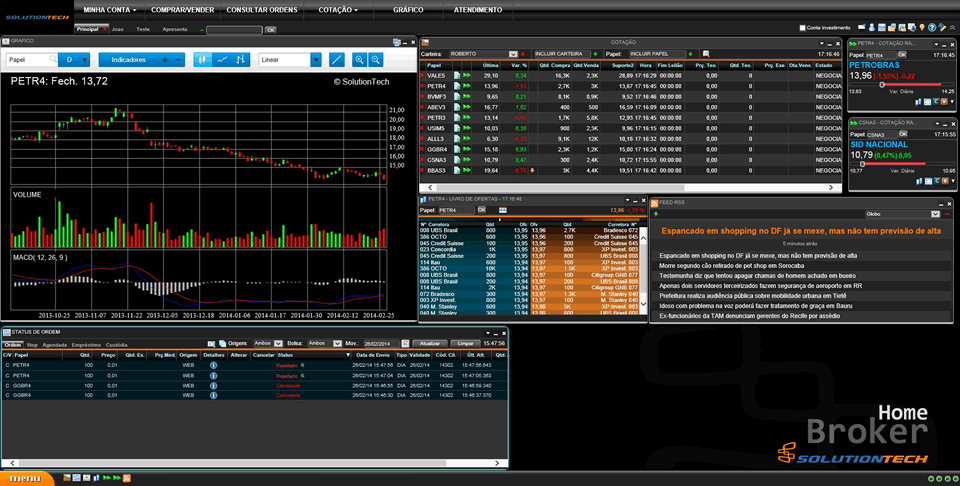Click the RSS feed icon in bottom bar

[x=127, y=477]
